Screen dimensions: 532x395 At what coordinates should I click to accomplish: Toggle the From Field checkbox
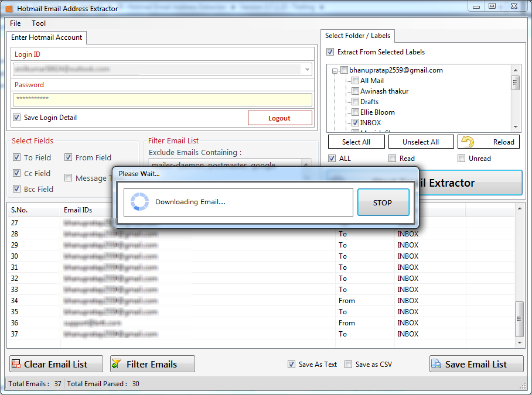click(x=68, y=157)
